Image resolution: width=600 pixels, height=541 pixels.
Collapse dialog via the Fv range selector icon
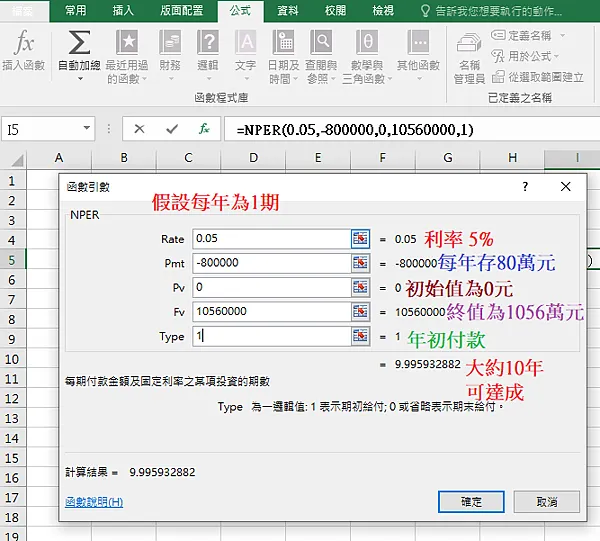[x=360, y=312]
